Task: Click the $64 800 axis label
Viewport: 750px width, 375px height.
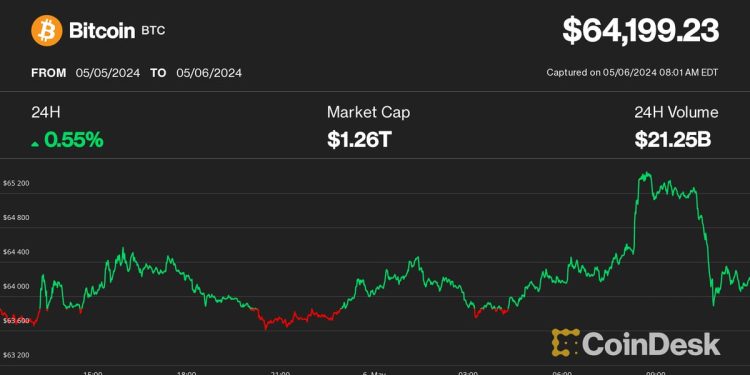Action: 16,218
